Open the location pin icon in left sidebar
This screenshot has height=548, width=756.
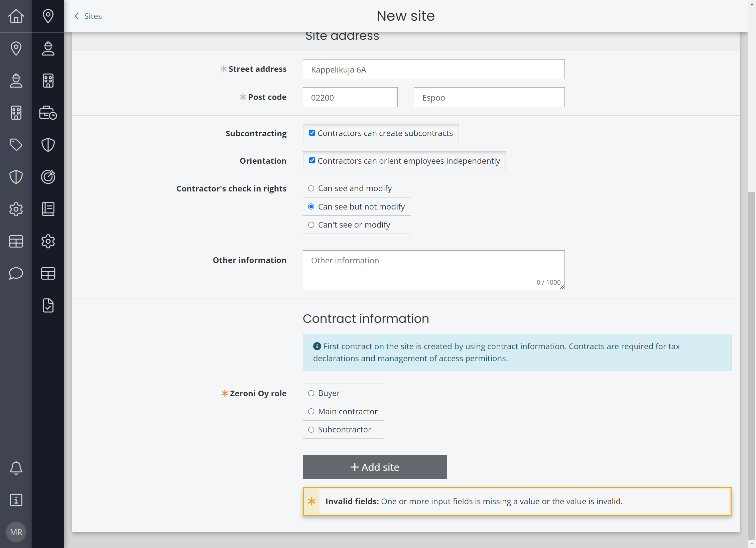click(16, 48)
